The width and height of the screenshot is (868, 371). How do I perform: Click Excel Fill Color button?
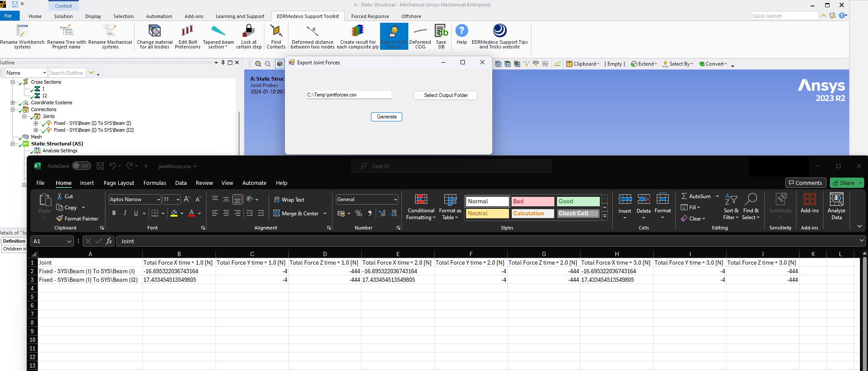pyautogui.click(x=174, y=213)
